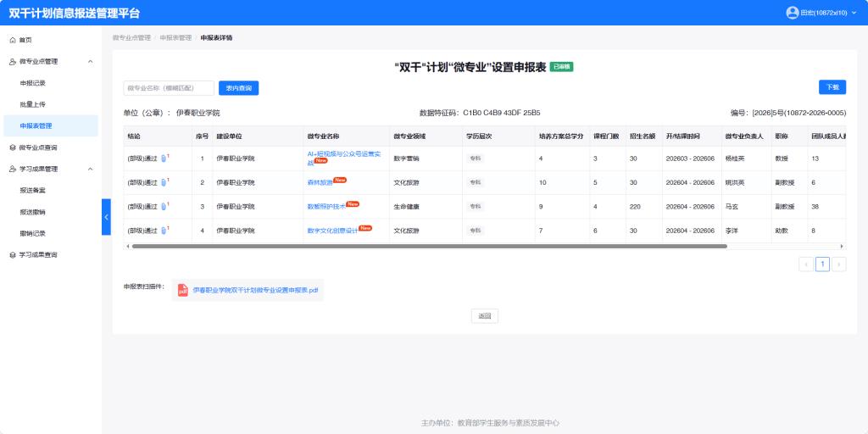Collapse the 学习成果管理 menu section
The height and width of the screenshot is (434, 868).
tap(90, 169)
